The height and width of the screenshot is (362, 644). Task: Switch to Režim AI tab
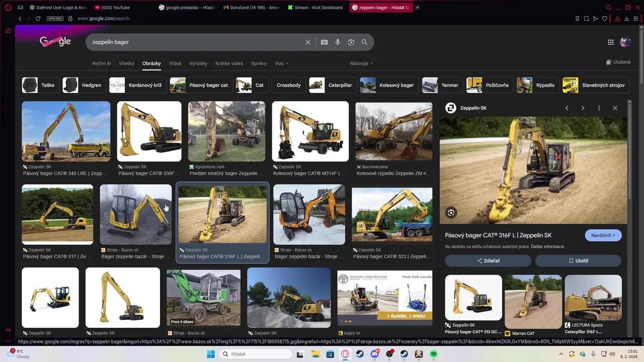[x=102, y=63]
